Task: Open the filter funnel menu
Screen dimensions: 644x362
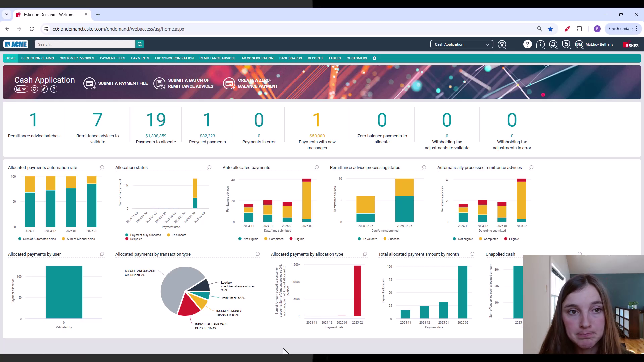Action: tap(502, 44)
